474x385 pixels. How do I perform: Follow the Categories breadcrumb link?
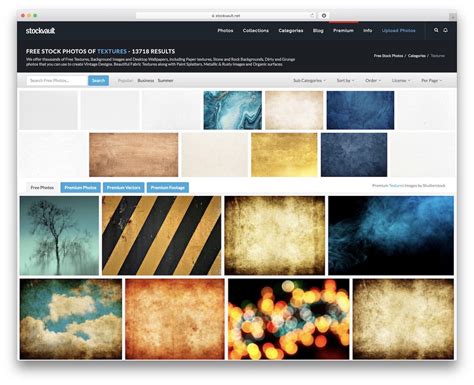click(x=417, y=56)
